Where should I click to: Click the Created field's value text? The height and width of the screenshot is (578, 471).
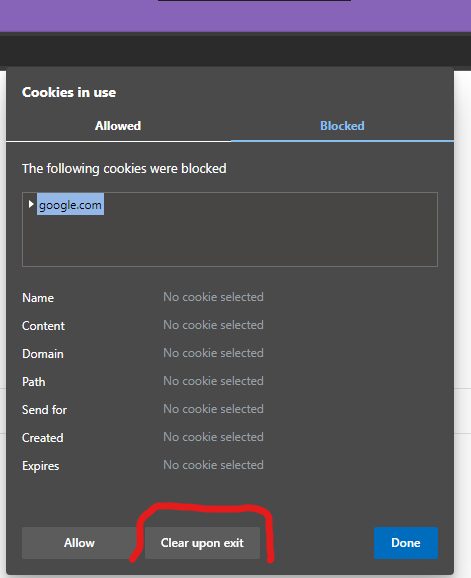[x=213, y=437]
